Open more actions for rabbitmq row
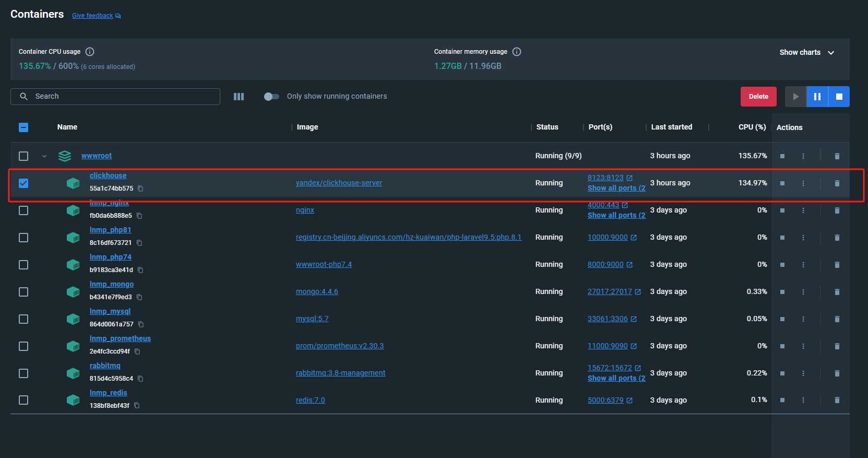 pos(803,373)
